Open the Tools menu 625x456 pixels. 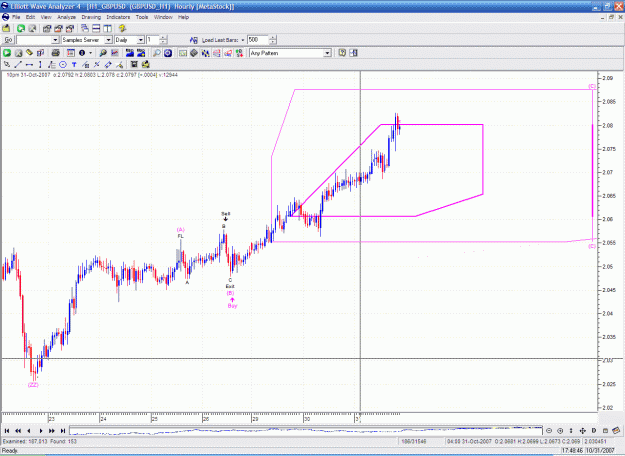(x=142, y=17)
